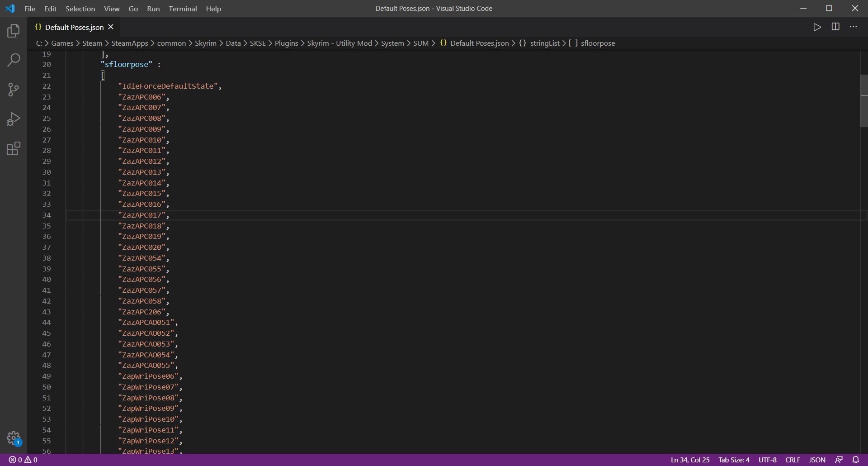The height and width of the screenshot is (466, 868).
Task: Click the "ZazAPC206" string
Action: point(142,312)
